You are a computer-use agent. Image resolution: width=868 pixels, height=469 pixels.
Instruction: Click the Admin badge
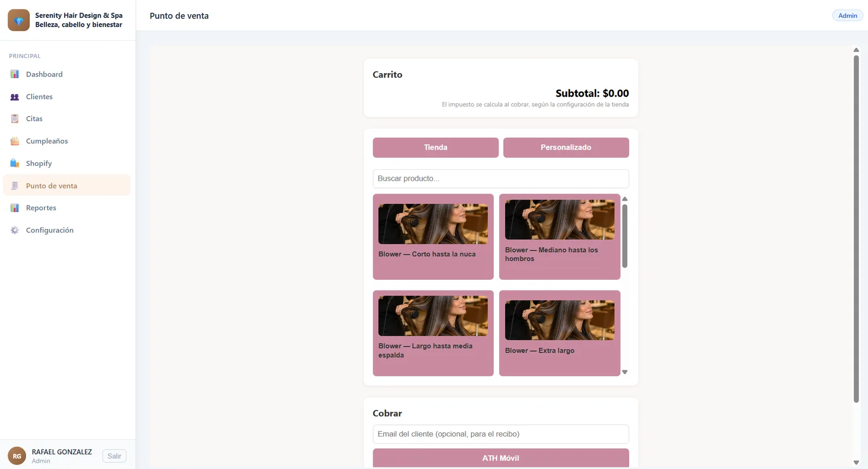point(847,16)
